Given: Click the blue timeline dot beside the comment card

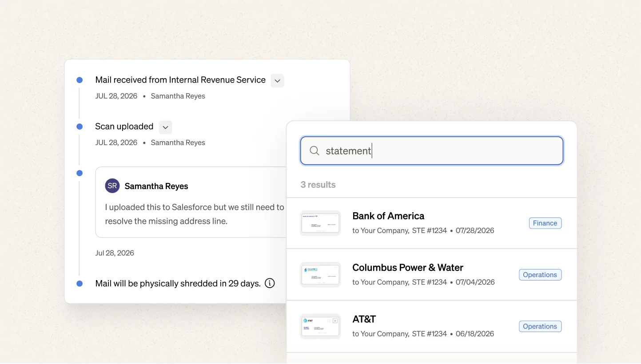Looking at the screenshot, I should click(80, 173).
